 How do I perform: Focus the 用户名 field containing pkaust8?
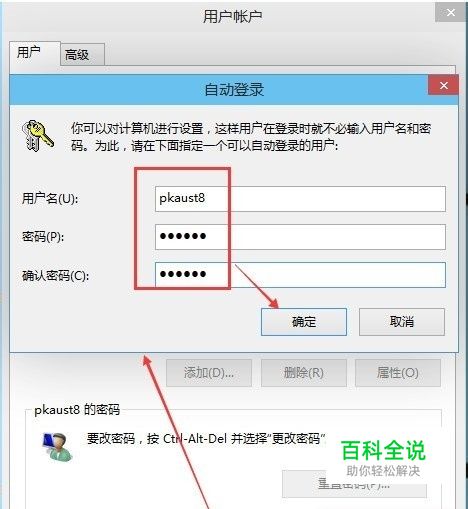300,199
